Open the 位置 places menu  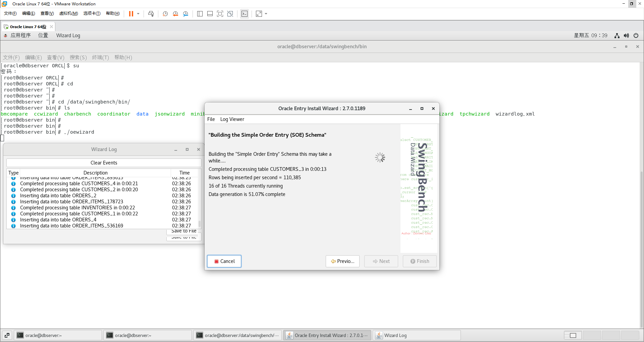[x=43, y=36]
